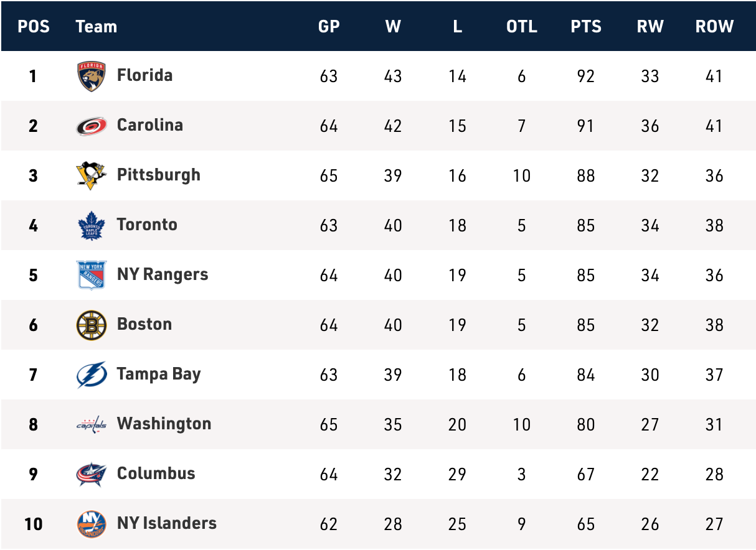756x550 pixels.
Task: Click the Washington Capitals logo
Action: 92,424
